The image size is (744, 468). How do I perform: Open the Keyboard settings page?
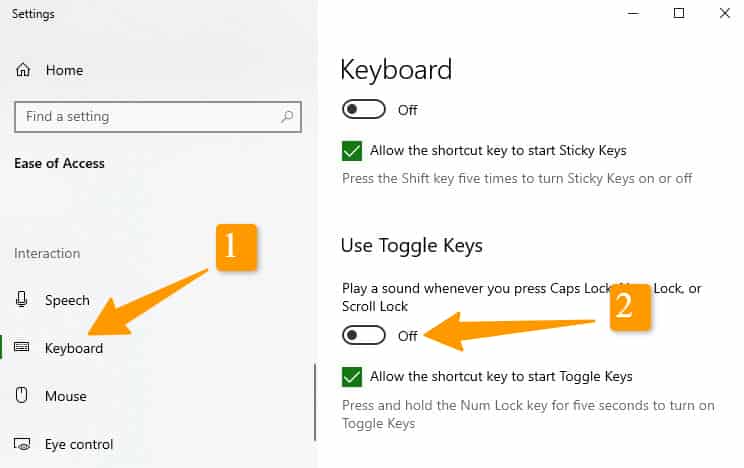(x=74, y=348)
